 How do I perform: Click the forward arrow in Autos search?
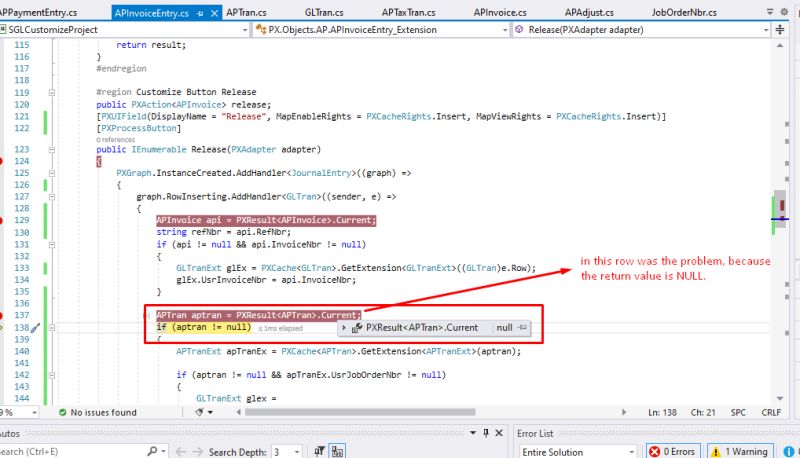(196, 452)
